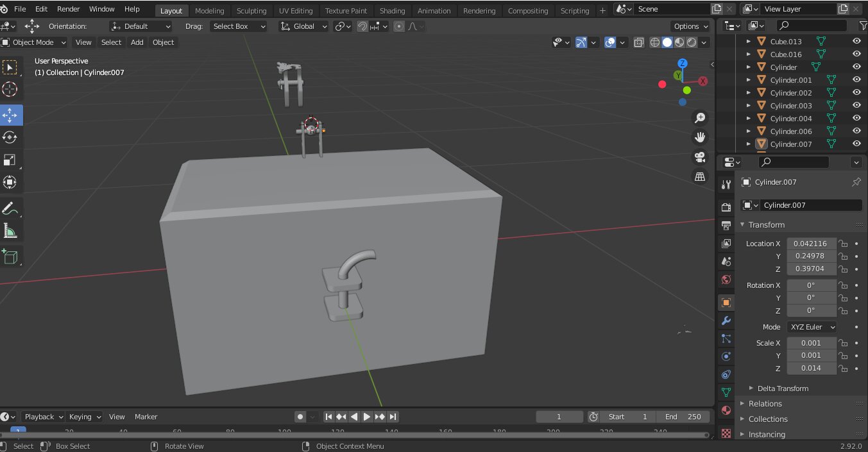Open the Scene properties tab

[x=726, y=262]
